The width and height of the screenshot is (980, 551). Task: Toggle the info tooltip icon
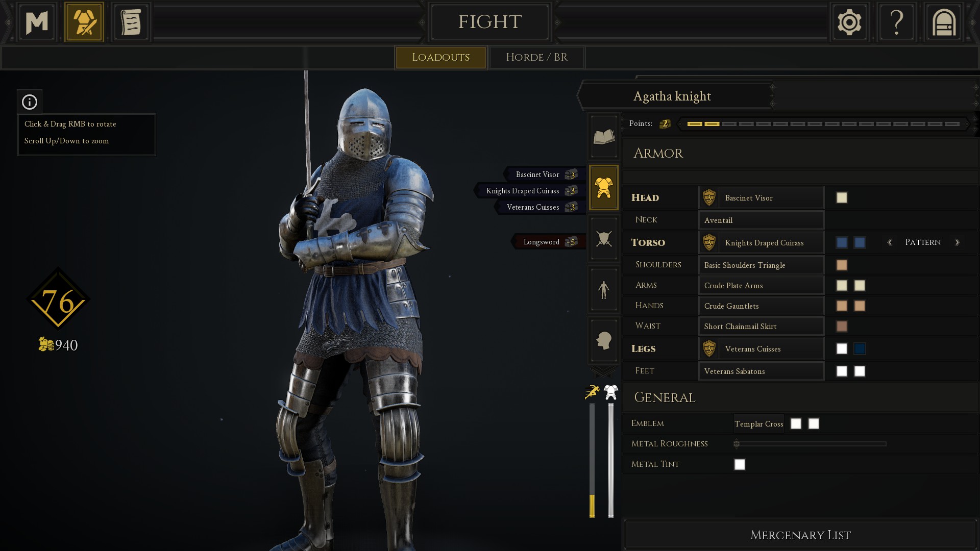[x=30, y=102]
